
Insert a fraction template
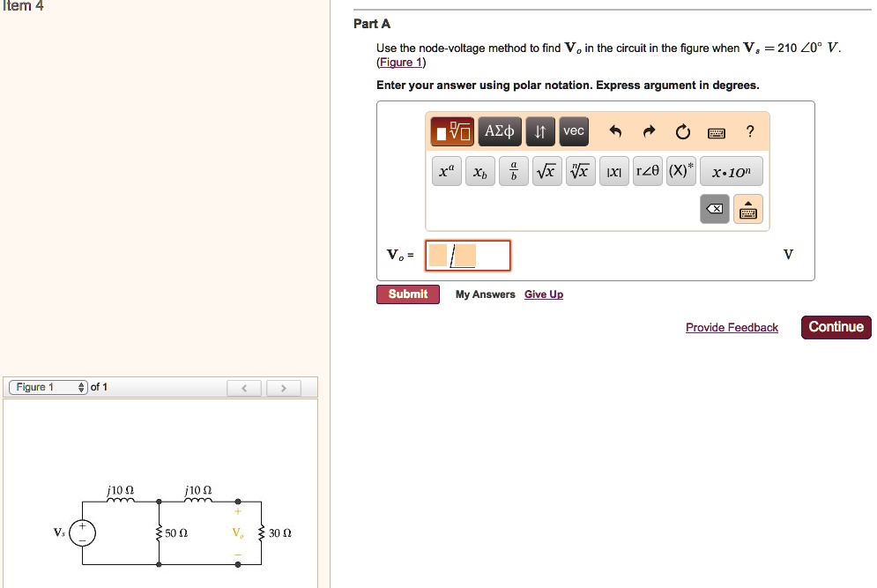pos(513,171)
